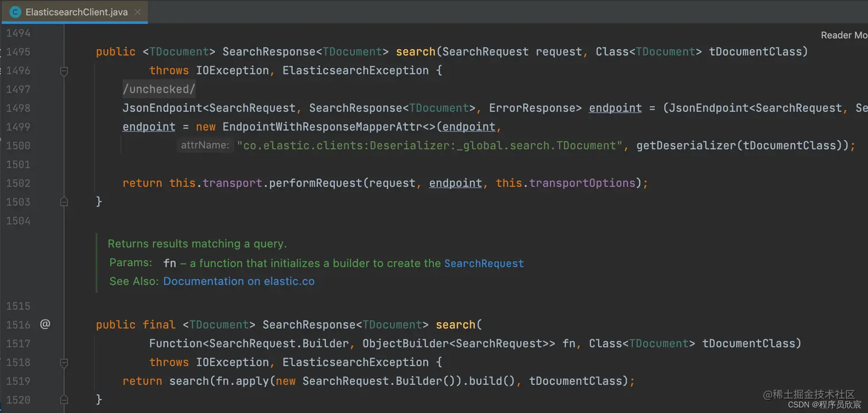
Task: Open the SearchRequest link in the doc comment
Action: click(x=484, y=263)
